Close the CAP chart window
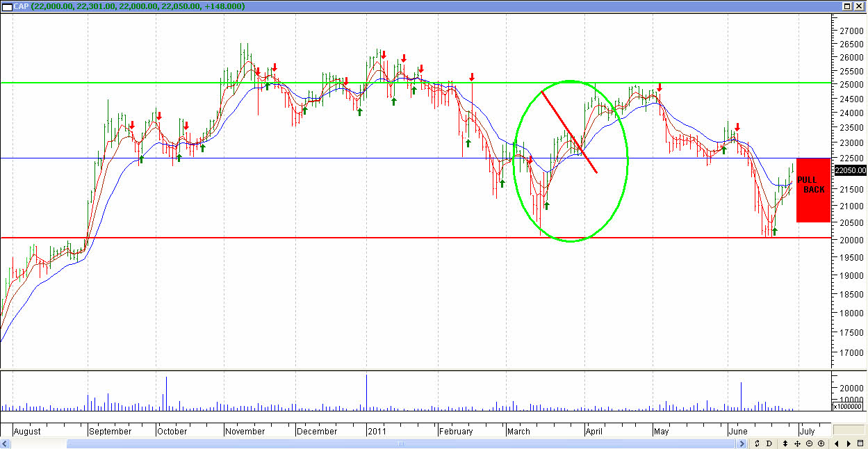This screenshot has height=449, width=868. click(859, 6)
